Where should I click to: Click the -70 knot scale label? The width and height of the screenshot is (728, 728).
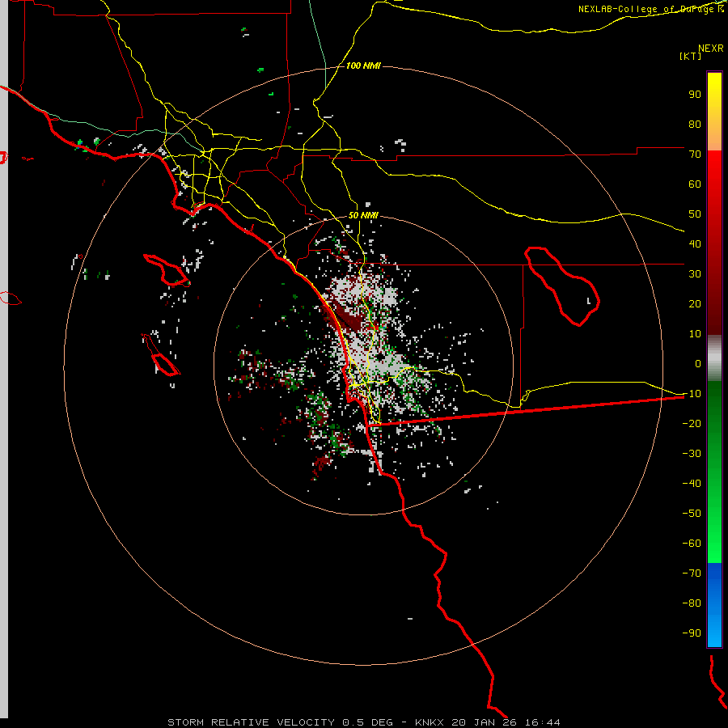click(692, 573)
